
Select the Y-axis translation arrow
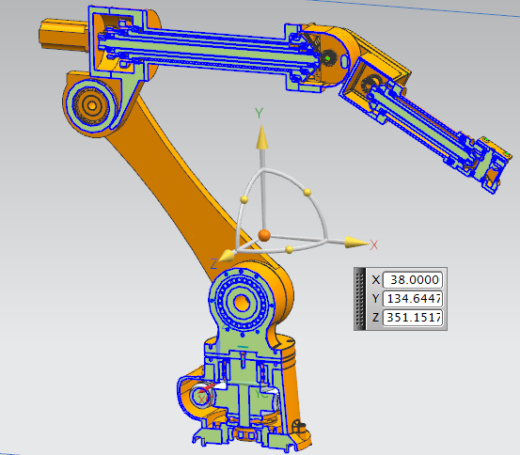tap(262, 137)
